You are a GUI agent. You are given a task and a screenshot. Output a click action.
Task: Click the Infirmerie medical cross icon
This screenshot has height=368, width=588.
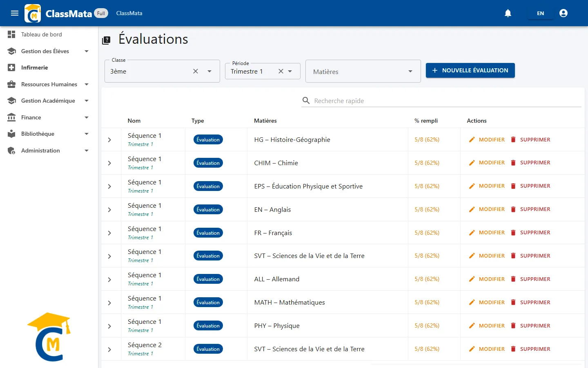click(x=11, y=67)
